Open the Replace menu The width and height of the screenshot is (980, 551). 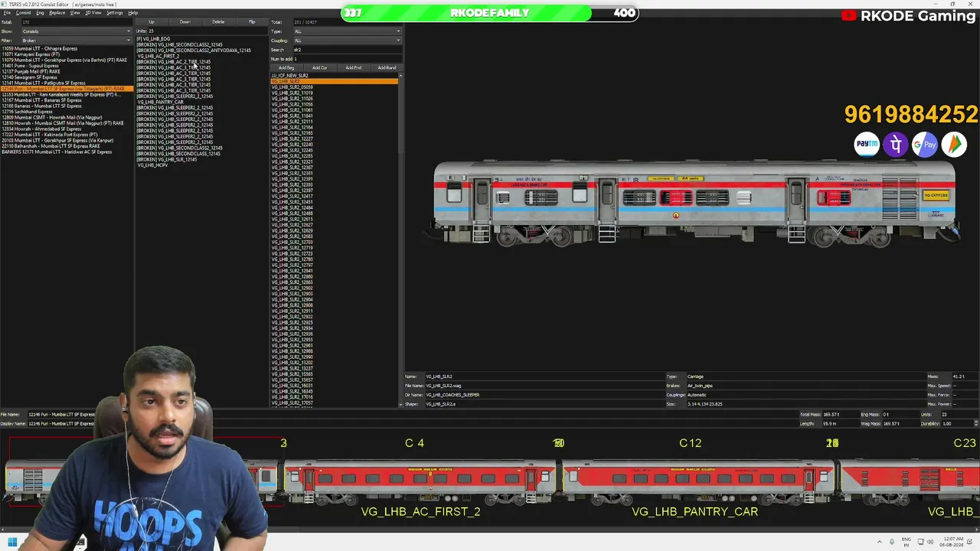click(57, 13)
